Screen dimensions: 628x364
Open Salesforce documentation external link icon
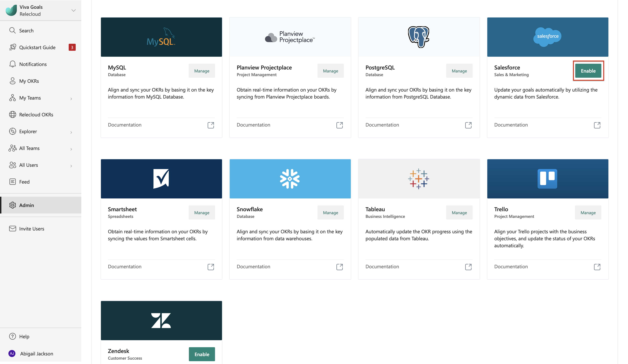pyautogui.click(x=597, y=125)
